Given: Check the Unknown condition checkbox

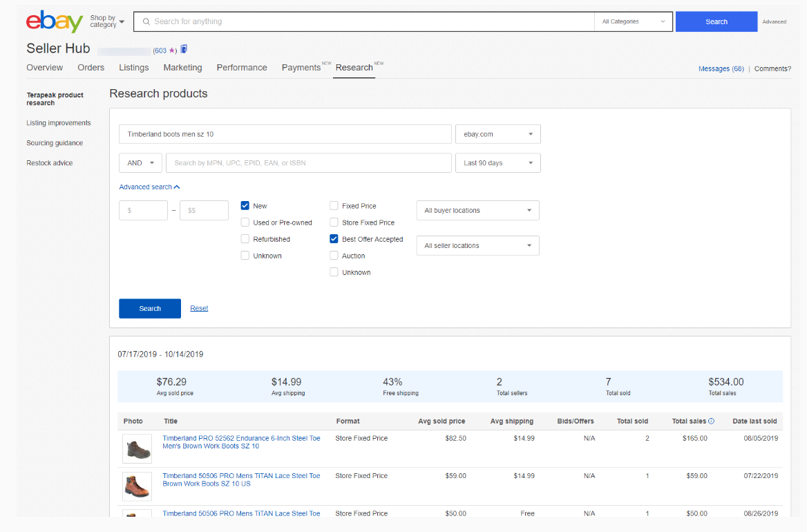Looking at the screenshot, I should click(245, 255).
